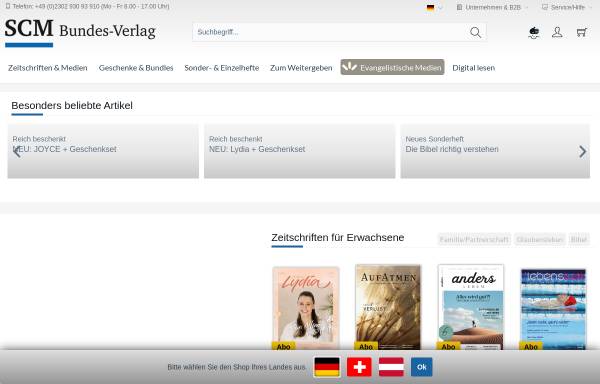Viewport: 600px width, 384px height.
Task: Open NEU: Lydia + Geschenkset card
Action: coord(300,151)
